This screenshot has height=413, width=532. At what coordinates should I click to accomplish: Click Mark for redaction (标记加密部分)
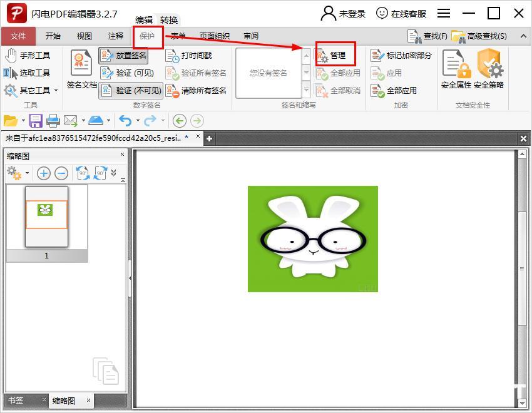[401, 55]
